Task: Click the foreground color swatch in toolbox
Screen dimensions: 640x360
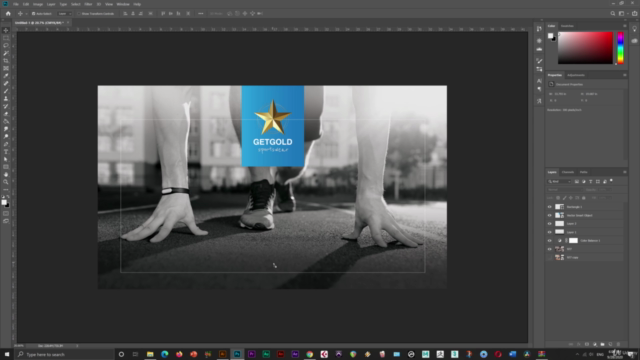Action: click(x=4, y=202)
